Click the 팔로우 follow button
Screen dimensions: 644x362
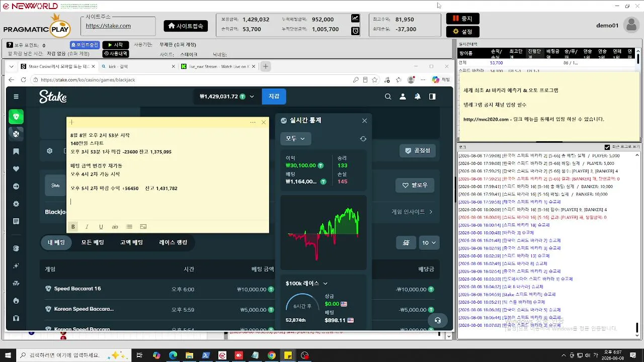point(414,185)
